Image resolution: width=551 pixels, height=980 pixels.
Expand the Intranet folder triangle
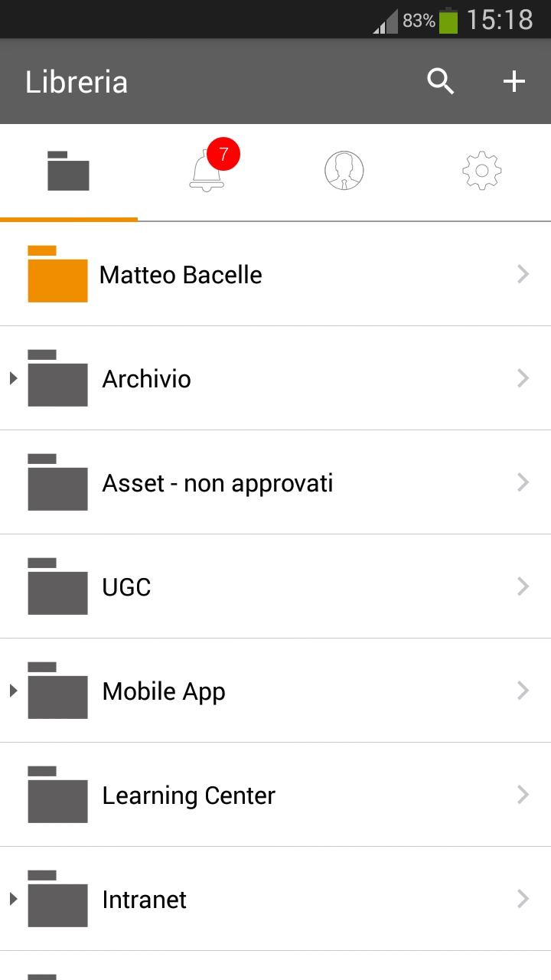point(13,899)
